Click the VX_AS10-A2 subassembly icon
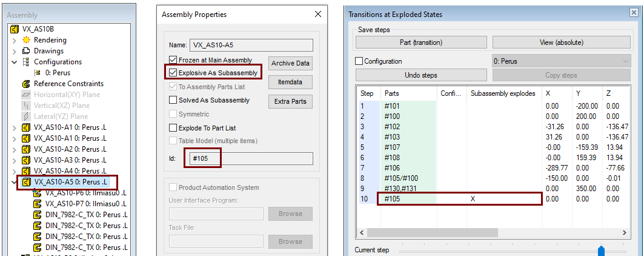 click(x=26, y=149)
